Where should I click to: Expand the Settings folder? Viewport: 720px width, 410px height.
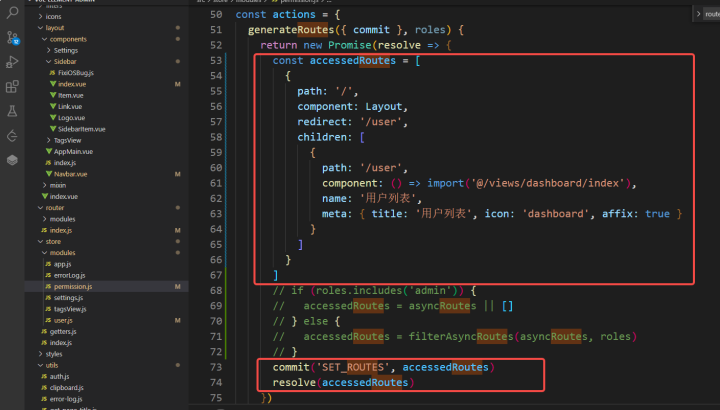coord(66,51)
